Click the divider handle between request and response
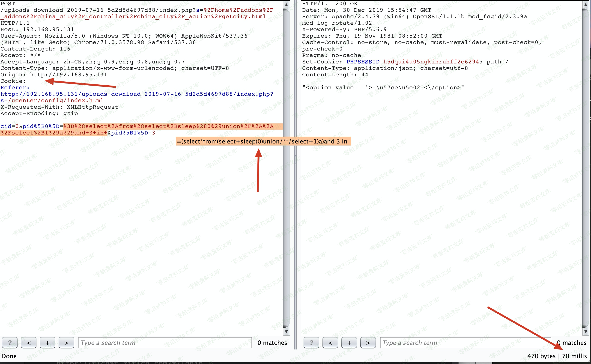The height and width of the screenshot is (364, 591). [x=295, y=160]
